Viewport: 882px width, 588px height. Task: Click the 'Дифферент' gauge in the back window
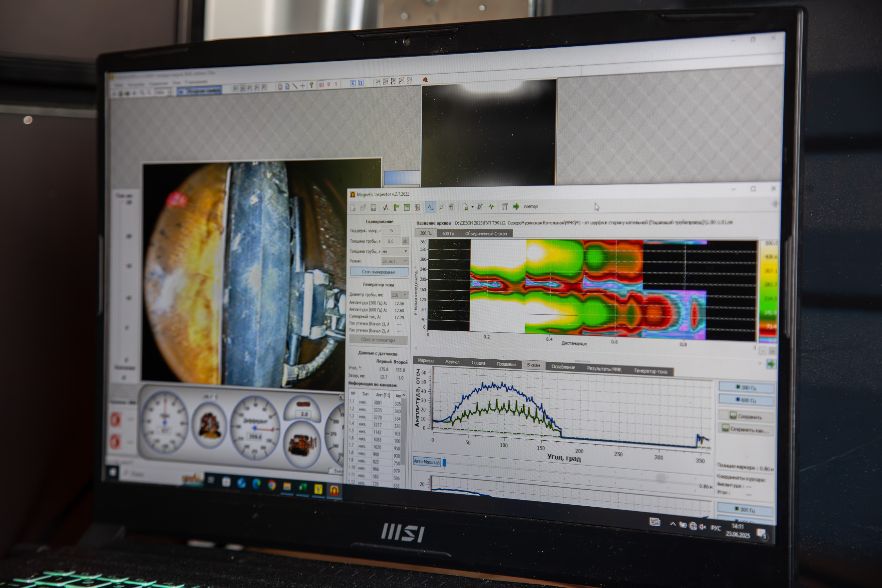click(x=255, y=428)
